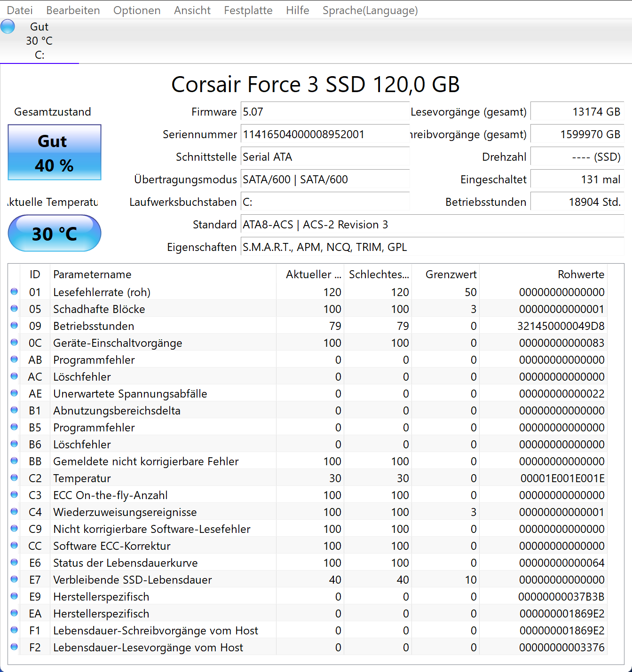Click the status dot beside Geräte-Einschaltvorgänge
This screenshot has height=672, width=632.
(x=14, y=342)
